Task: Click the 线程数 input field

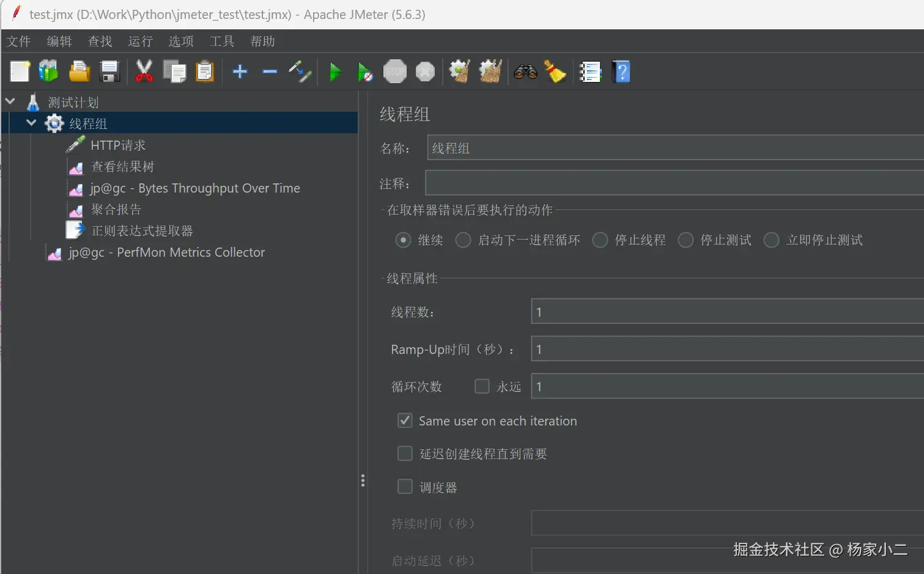Action: [x=727, y=312]
